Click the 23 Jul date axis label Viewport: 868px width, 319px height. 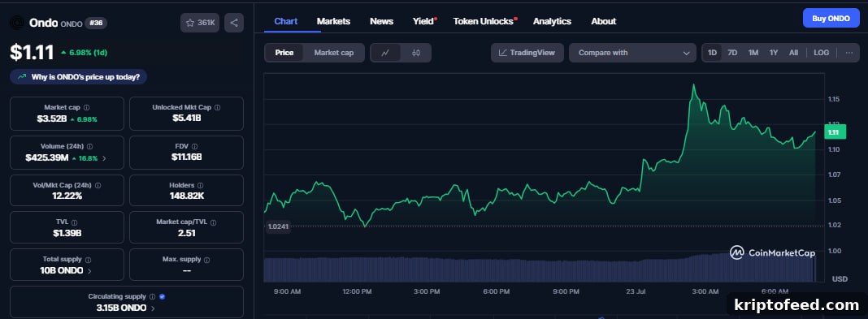pos(636,291)
